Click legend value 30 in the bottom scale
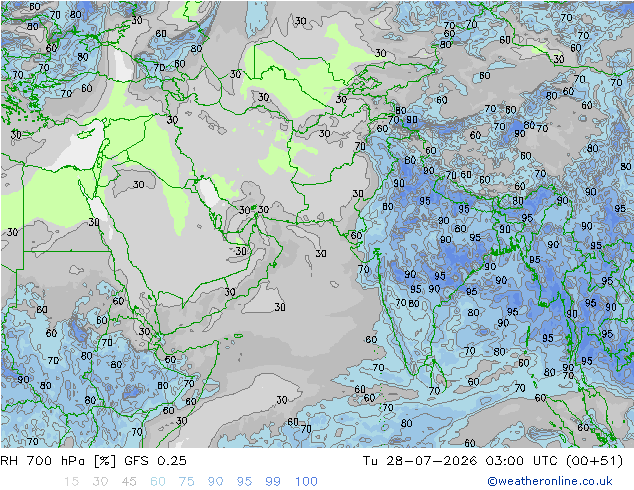 click(100, 482)
